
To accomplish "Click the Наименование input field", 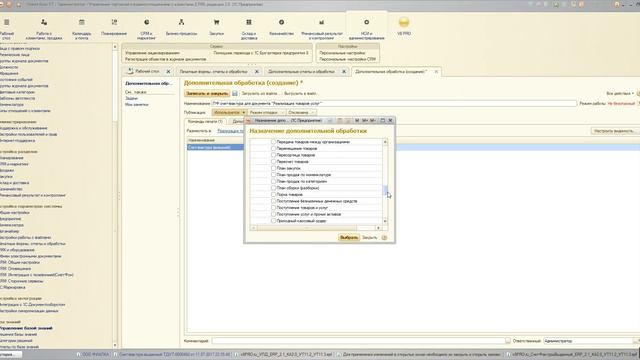I will coord(394,104).
